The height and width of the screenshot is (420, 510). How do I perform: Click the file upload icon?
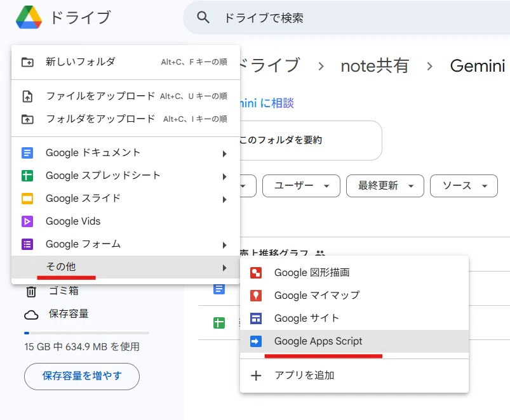click(x=27, y=96)
